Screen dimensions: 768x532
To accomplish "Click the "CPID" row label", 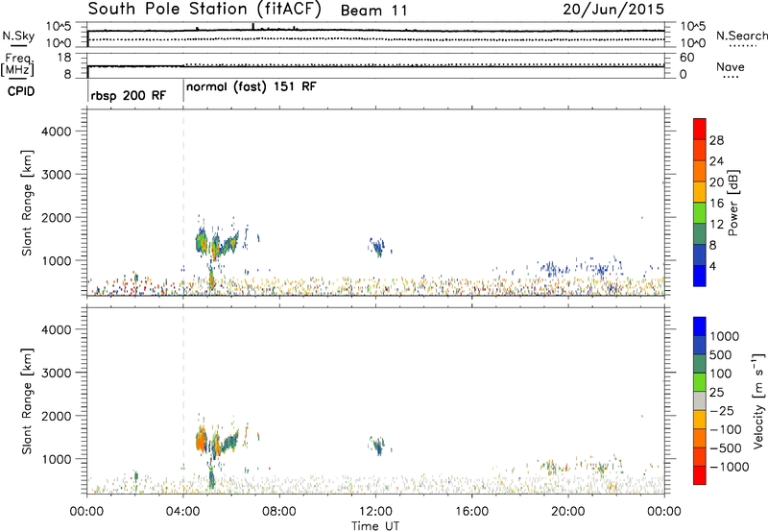I will pyautogui.click(x=21, y=92).
